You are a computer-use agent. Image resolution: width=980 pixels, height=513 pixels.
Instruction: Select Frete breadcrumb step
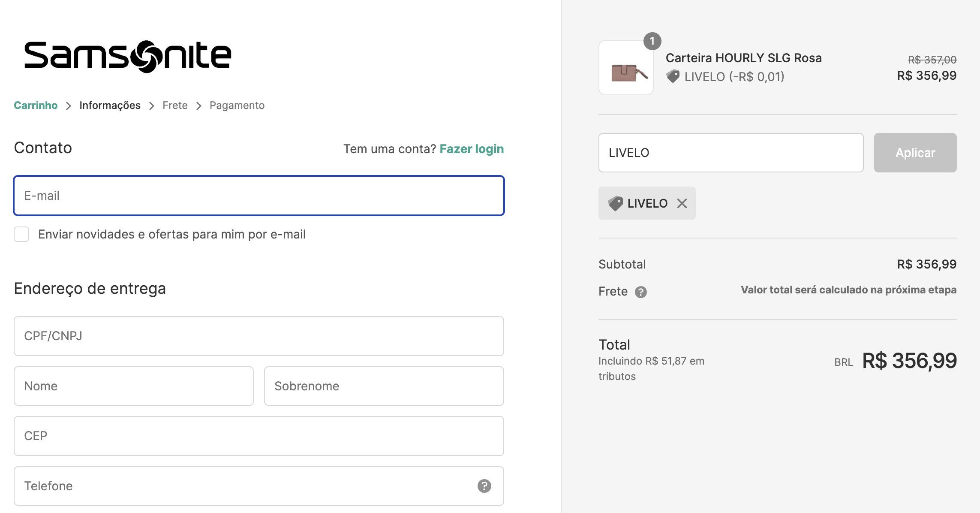click(175, 106)
